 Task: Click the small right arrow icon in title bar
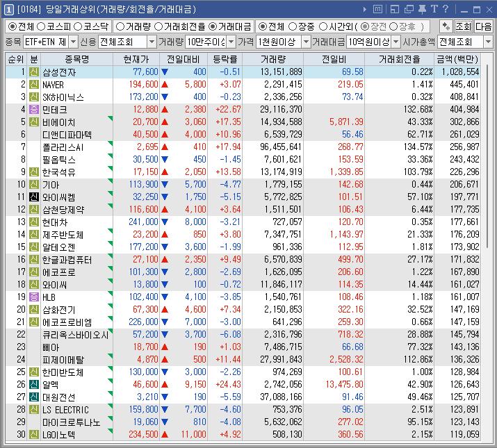point(364,10)
